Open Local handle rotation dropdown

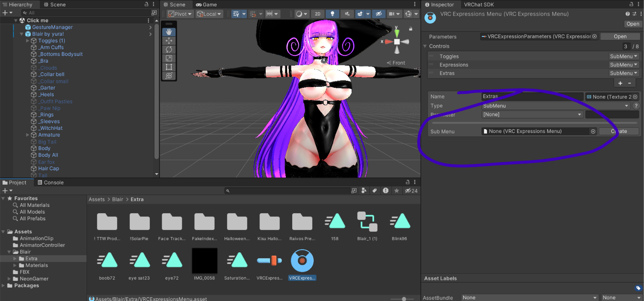pyautogui.click(x=209, y=14)
